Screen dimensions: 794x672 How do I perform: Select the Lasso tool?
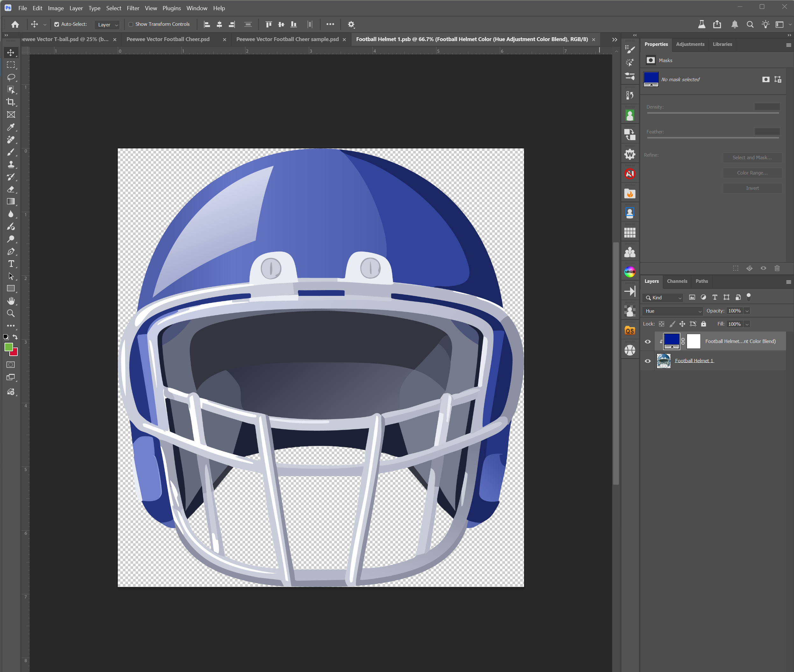pos(11,77)
